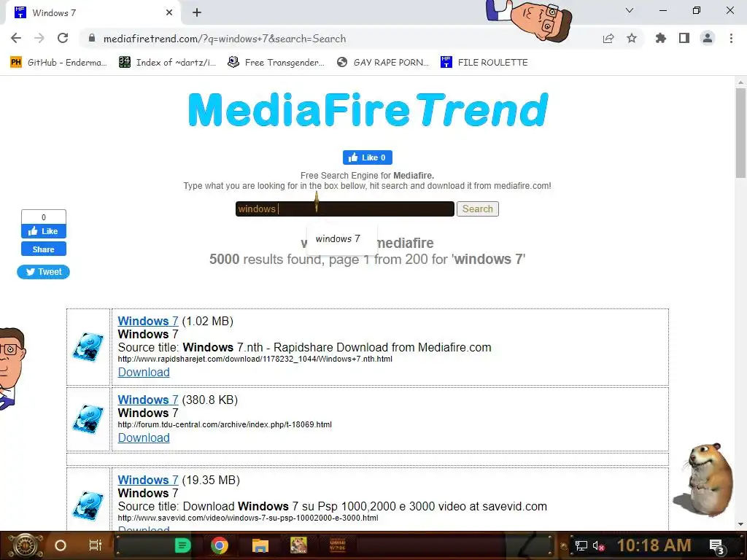Open the Windows 7 (19.35 MB) result link
747x560 pixels.
click(x=147, y=480)
